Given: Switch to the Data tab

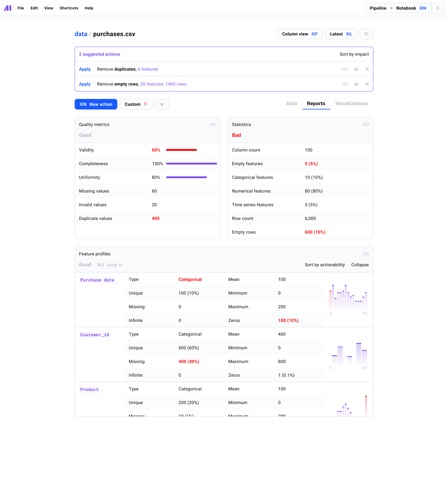Looking at the screenshot, I should tap(292, 104).
